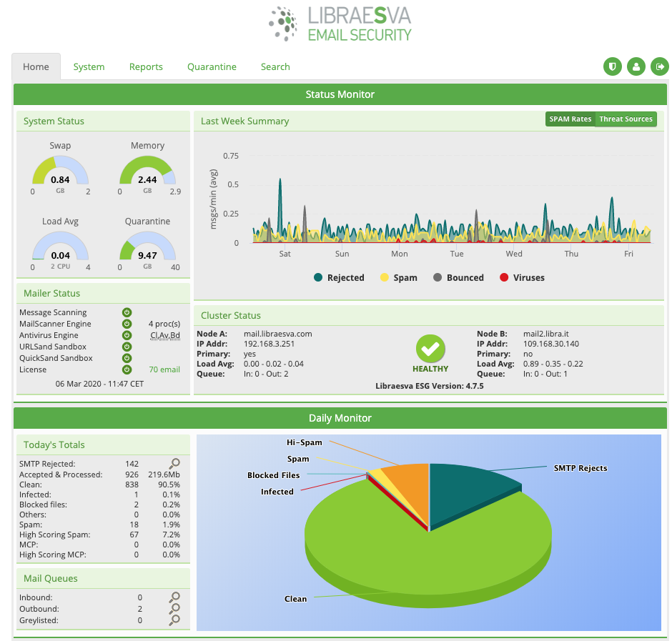The width and height of the screenshot is (672, 641).
Task: Go to the Quarantine tab
Action: [x=212, y=67]
